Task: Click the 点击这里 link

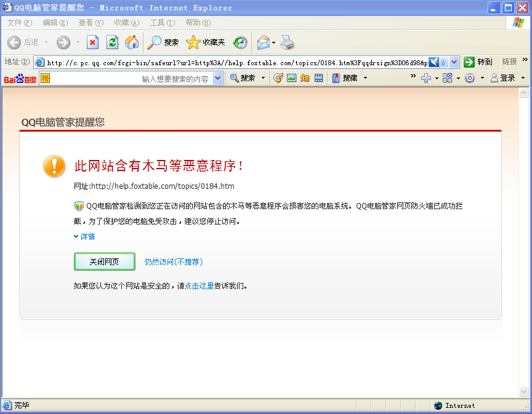Action: click(199, 286)
